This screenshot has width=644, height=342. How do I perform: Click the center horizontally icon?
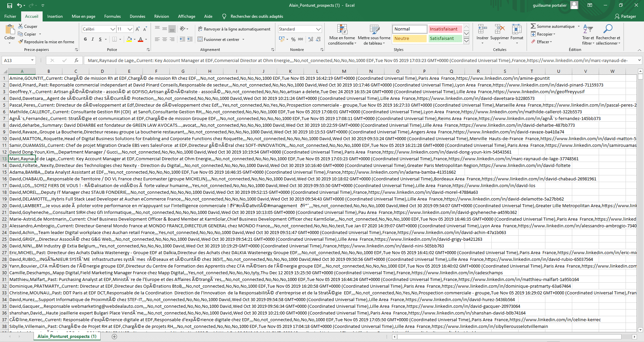coord(165,39)
